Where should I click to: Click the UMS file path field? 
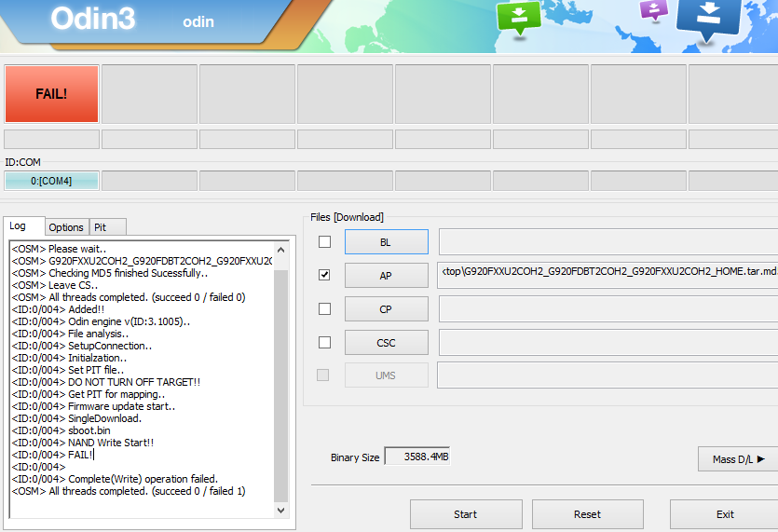tap(608, 375)
